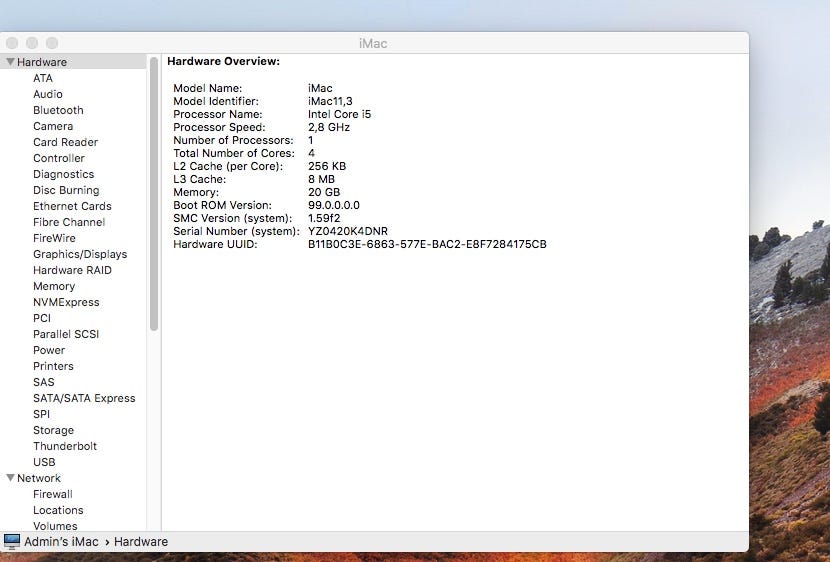The width and height of the screenshot is (830, 562).
Task: Collapse the Network disclosure triangle
Action: coord(10,478)
